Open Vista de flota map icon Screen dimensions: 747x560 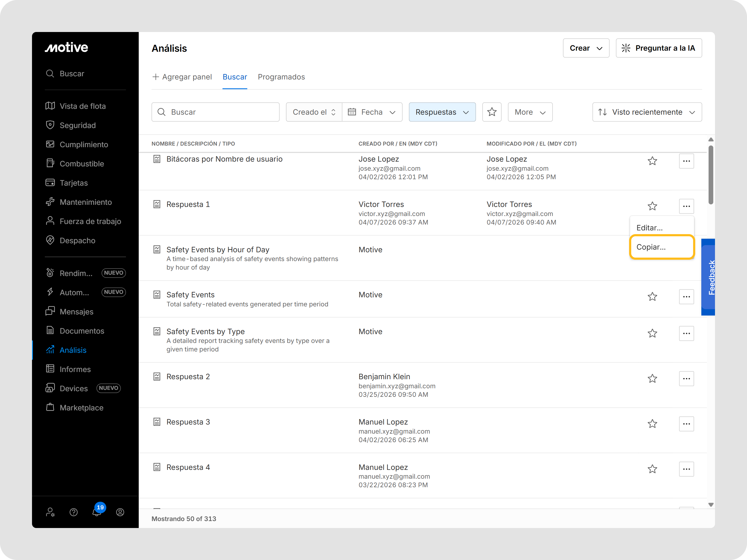(50, 106)
